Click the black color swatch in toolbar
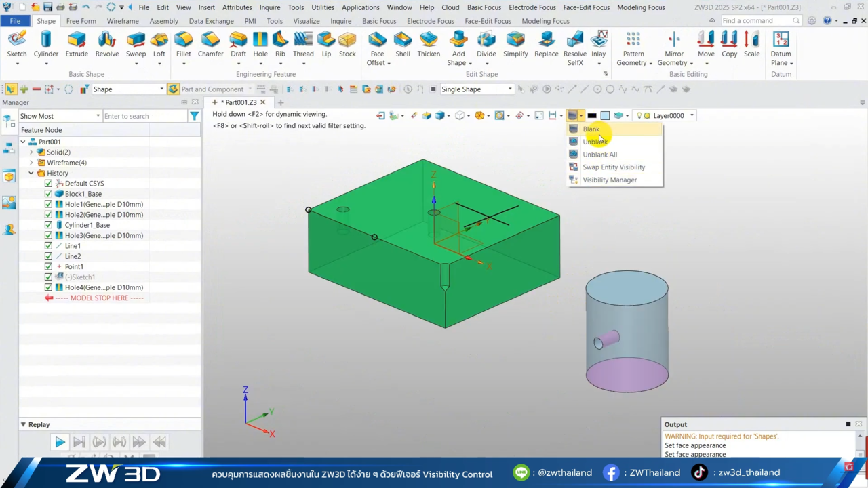The width and height of the screenshot is (868, 488). pos(592,116)
